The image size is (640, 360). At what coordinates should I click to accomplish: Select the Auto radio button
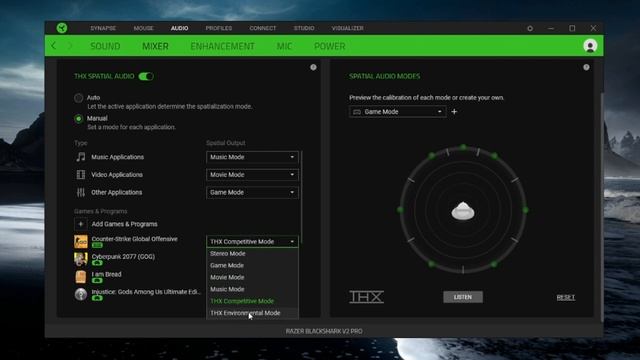(78, 98)
